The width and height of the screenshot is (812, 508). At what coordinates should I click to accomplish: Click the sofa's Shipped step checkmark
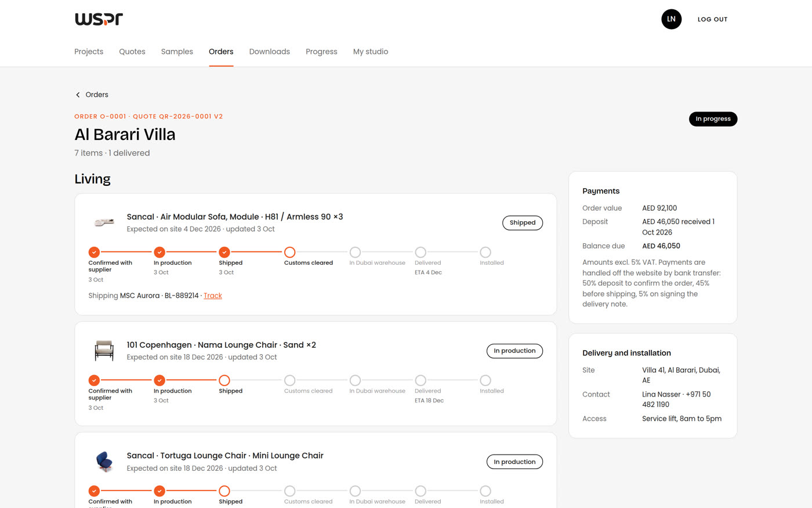(224, 252)
